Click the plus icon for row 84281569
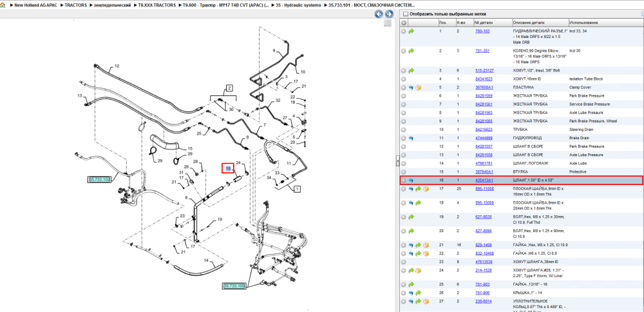Image resolution: width=644 pixels, height=312 pixels. coord(404,96)
